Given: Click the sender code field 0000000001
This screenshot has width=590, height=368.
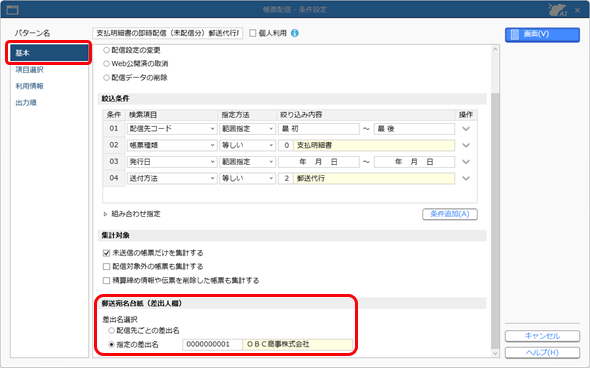Looking at the screenshot, I should pyautogui.click(x=213, y=344).
